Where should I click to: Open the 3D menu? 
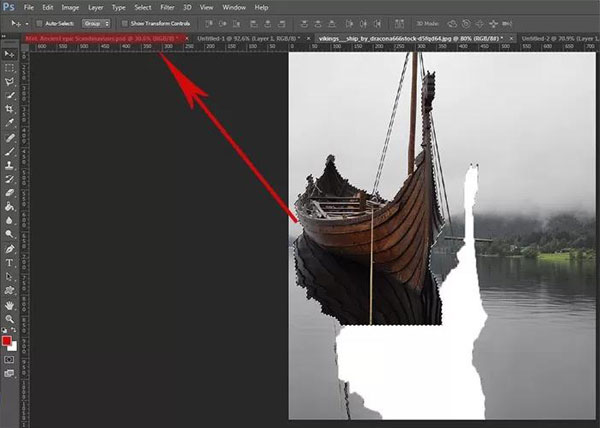tap(187, 7)
